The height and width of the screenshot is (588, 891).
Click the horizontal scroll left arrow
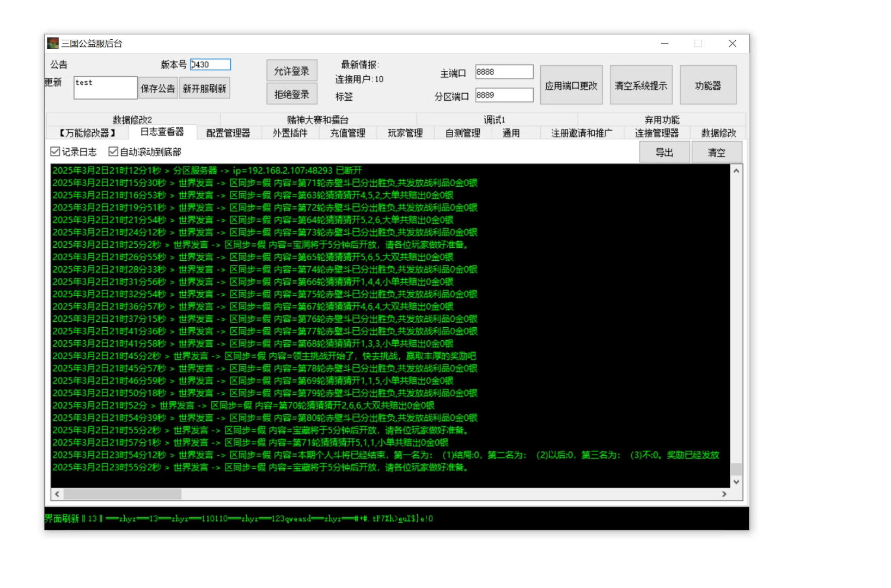pyautogui.click(x=57, y=494)
